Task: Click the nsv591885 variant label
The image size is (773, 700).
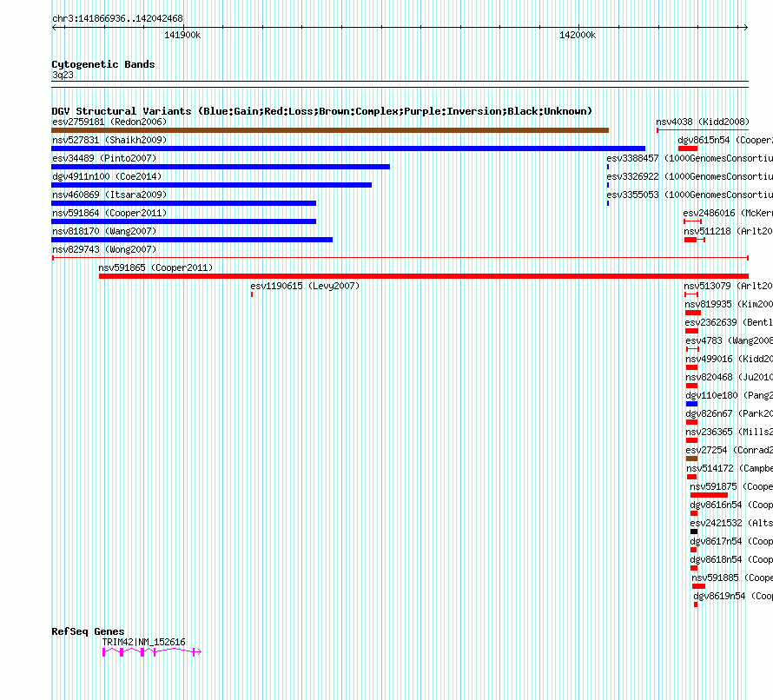Action: [x=732, y=578]
